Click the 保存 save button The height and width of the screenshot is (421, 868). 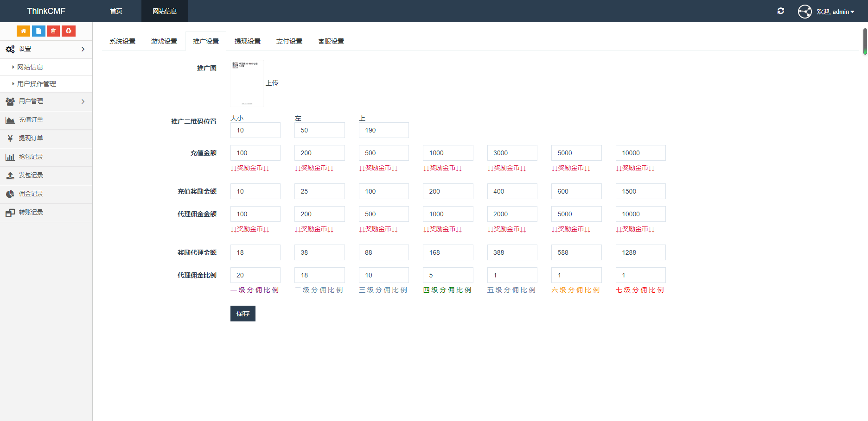(243, 314)
